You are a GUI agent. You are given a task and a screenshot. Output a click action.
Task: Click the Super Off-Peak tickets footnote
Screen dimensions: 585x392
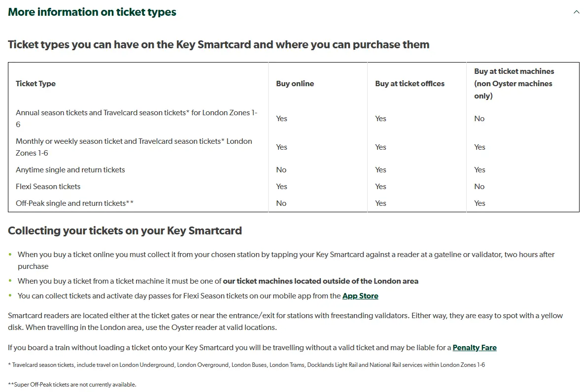coord(72,385)
